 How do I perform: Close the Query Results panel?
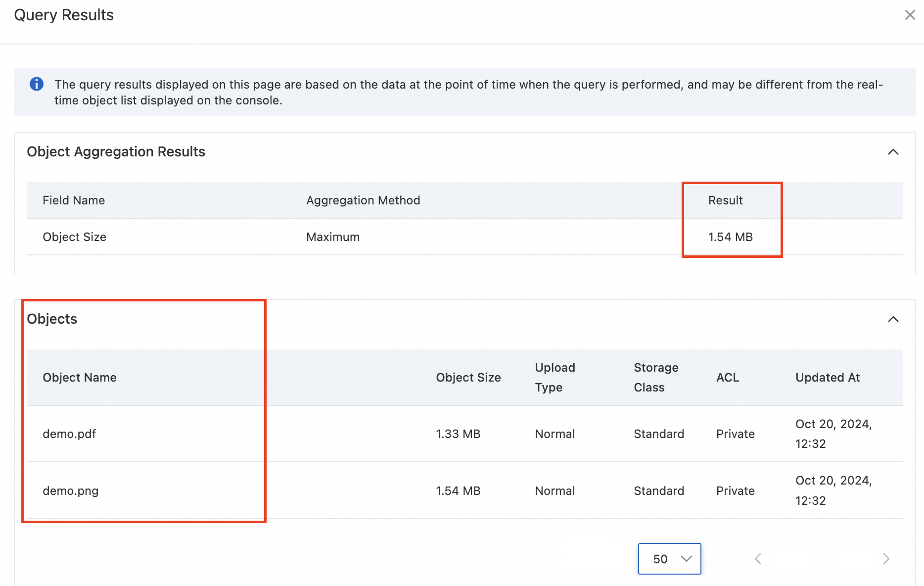point(910,15)
